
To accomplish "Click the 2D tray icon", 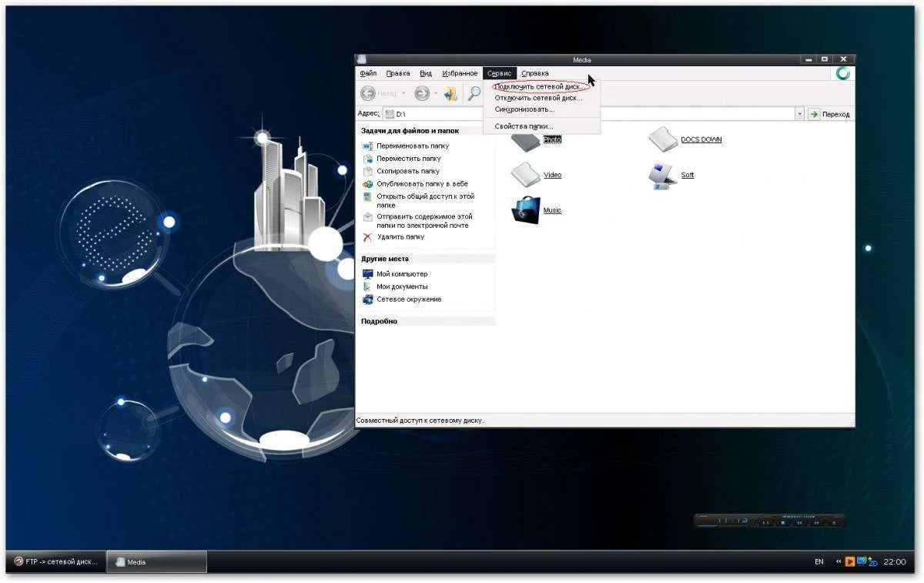I will point(872,563).
